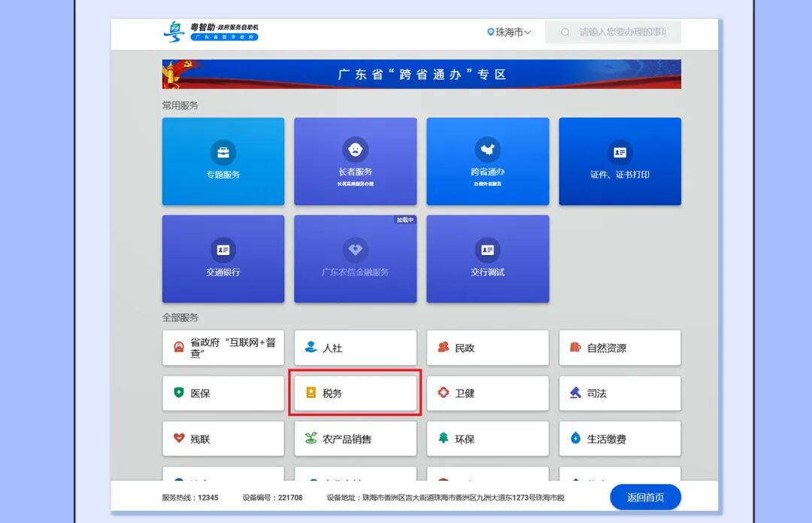Click the search input field
This screenshot has width=812, height=523.
pos(617,32)
